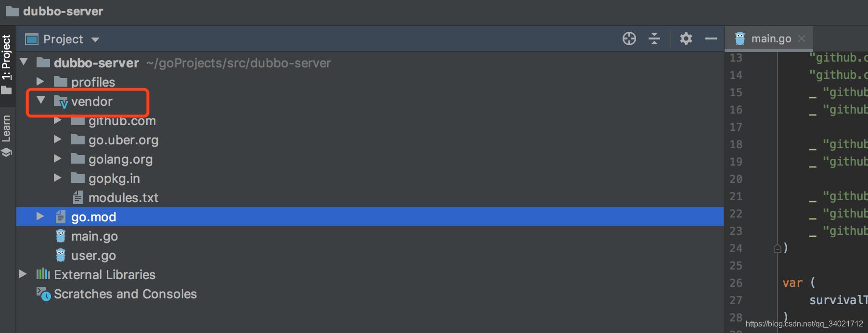Click the locate file crosshair icon

coord(629,38)
